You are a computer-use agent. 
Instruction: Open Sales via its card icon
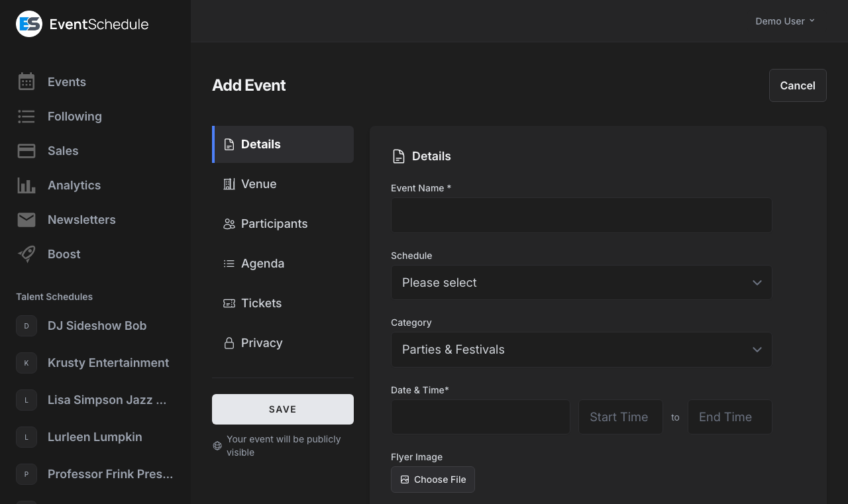(26, 150)
